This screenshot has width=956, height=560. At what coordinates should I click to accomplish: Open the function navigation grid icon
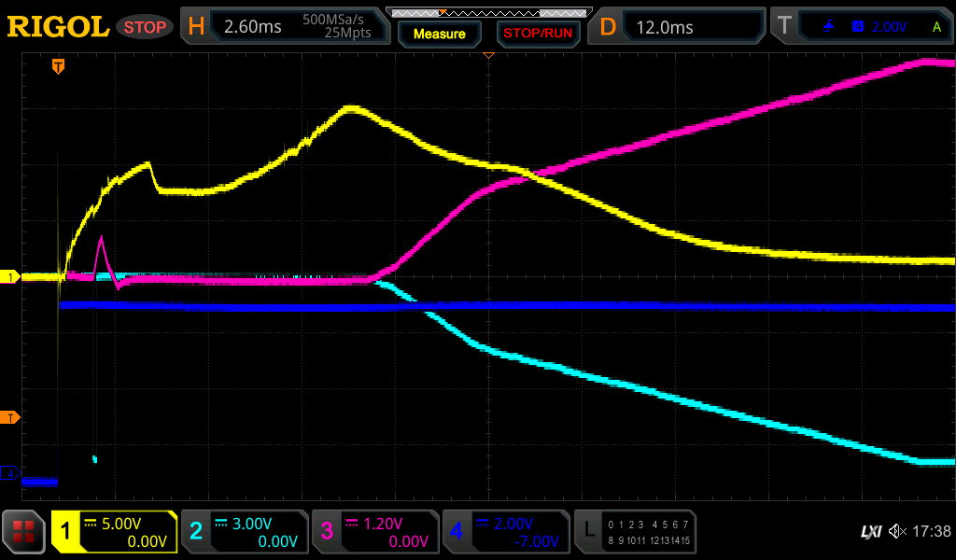point(24,532)
